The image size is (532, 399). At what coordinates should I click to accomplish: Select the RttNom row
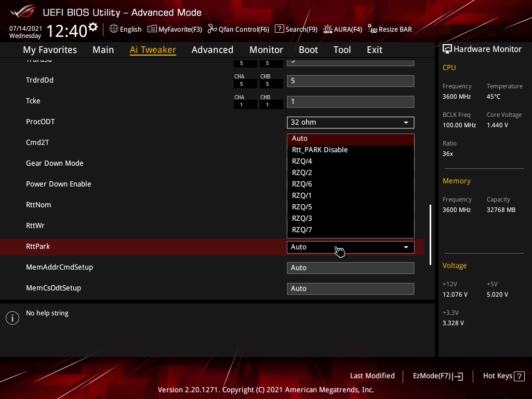click(x=38, y=205)
